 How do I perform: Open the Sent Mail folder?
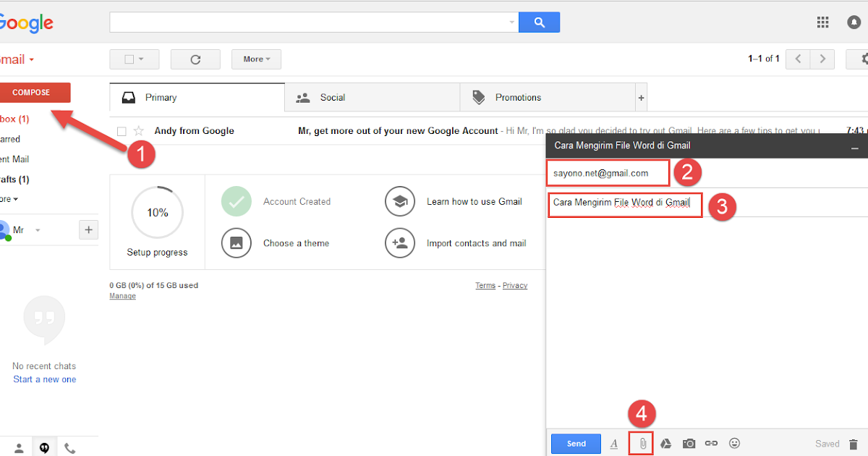pyautogui.click(x=14, y=159)
